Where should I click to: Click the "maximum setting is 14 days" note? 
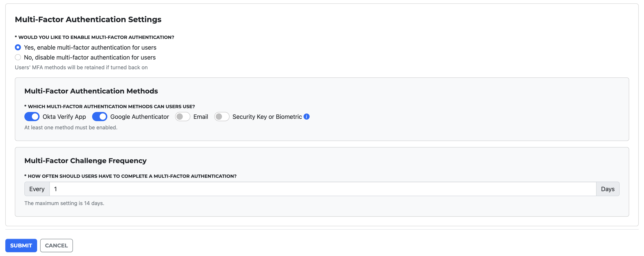[64, 203]
